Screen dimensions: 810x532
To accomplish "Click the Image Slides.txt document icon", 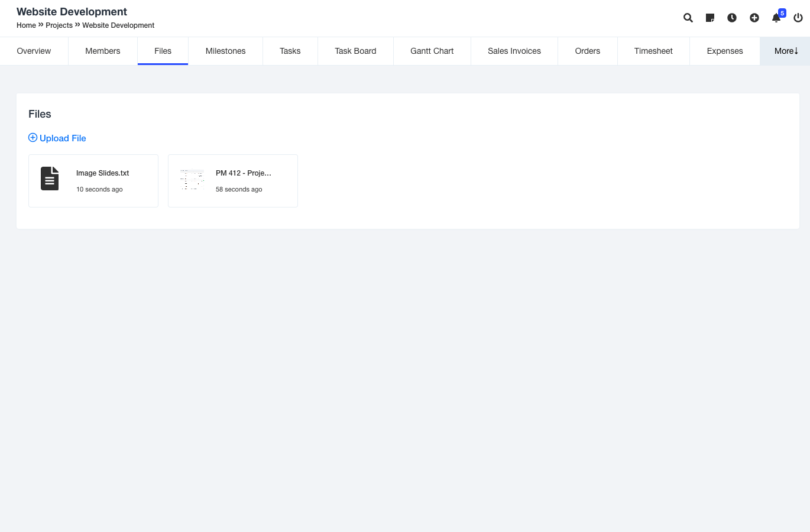I will (50, 179).
